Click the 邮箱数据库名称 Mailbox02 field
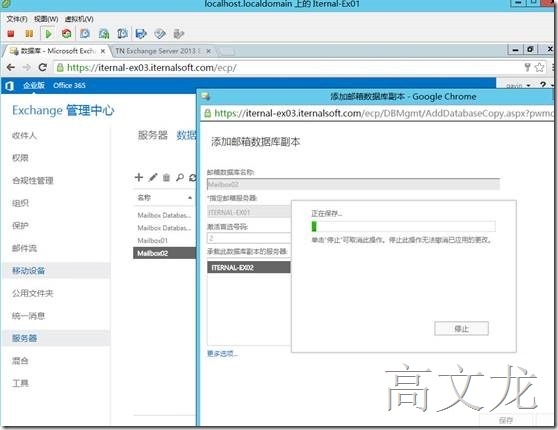Image resolution: width=558 pixels, height=430 pixels. [x=353, y=184]
